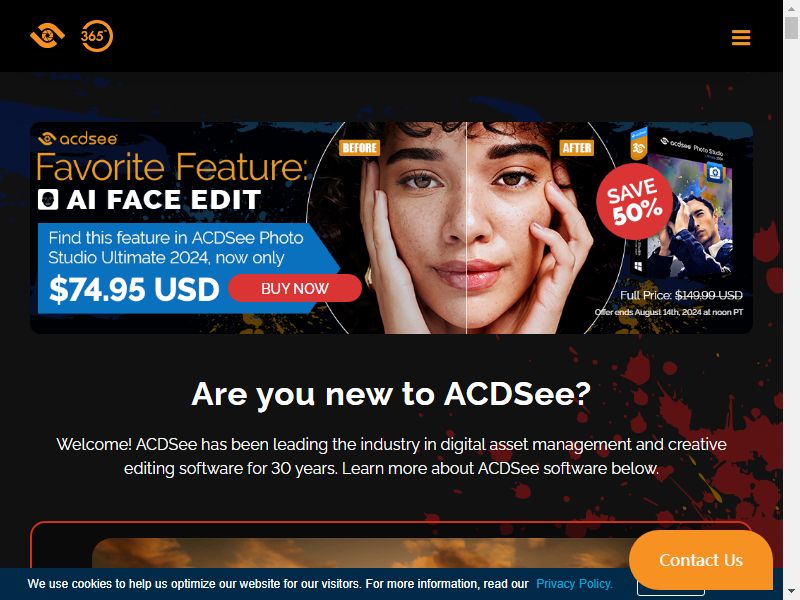The image size is (800, 600).
Task: Click the partially hidden cookie accept button
Action: pos(670,592)
